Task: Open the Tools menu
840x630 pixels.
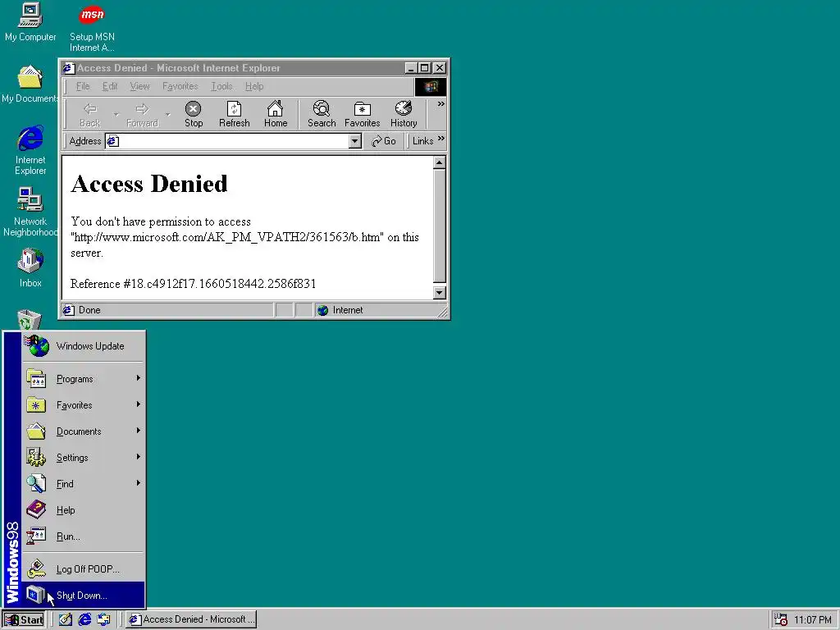Action: [x=221, y=86]
